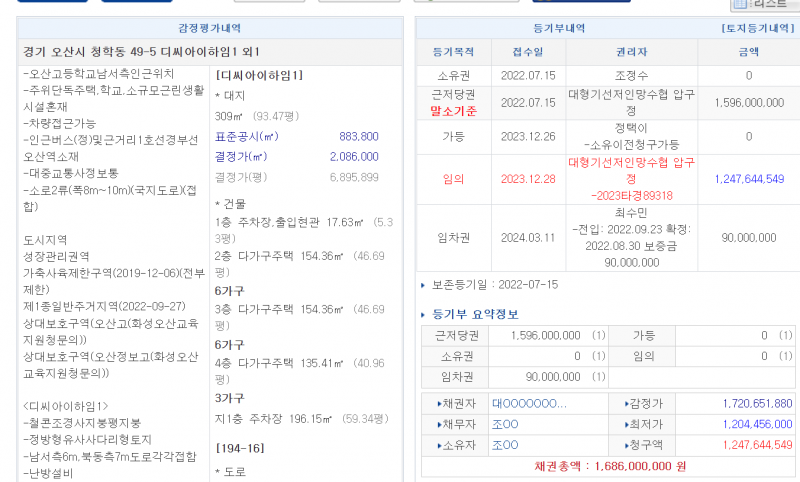Open the 토지등기내역 link
800x482 pixels.
coord(756,29)
